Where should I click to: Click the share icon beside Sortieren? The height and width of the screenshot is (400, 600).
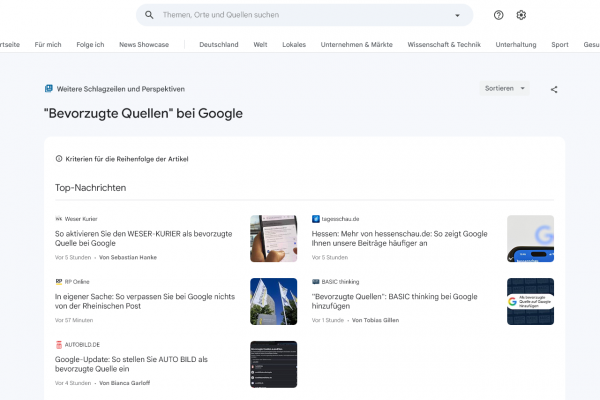point(554,90)
